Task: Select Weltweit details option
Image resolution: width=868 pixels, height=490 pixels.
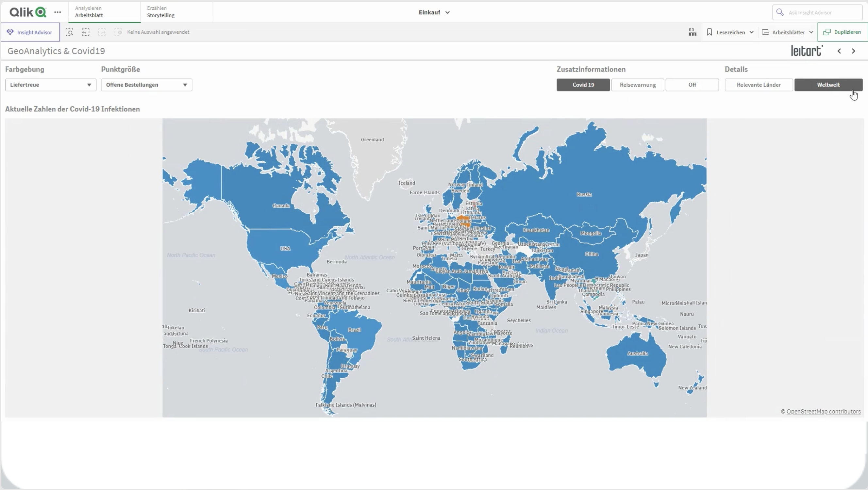Action: [x=828, y=85]
